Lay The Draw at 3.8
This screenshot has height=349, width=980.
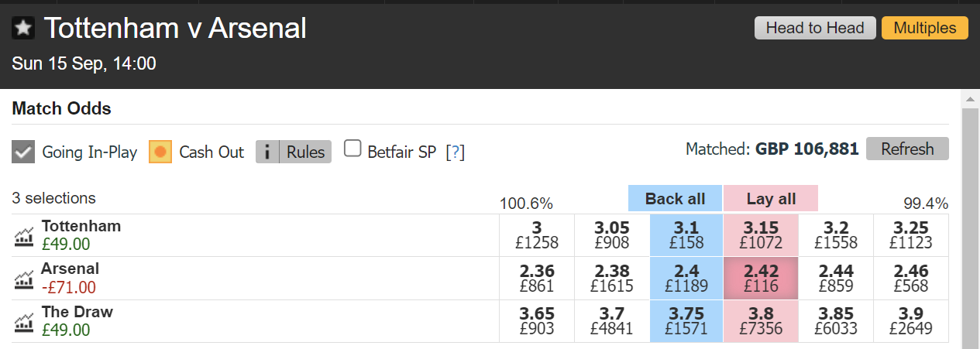[x=761, y=321]
